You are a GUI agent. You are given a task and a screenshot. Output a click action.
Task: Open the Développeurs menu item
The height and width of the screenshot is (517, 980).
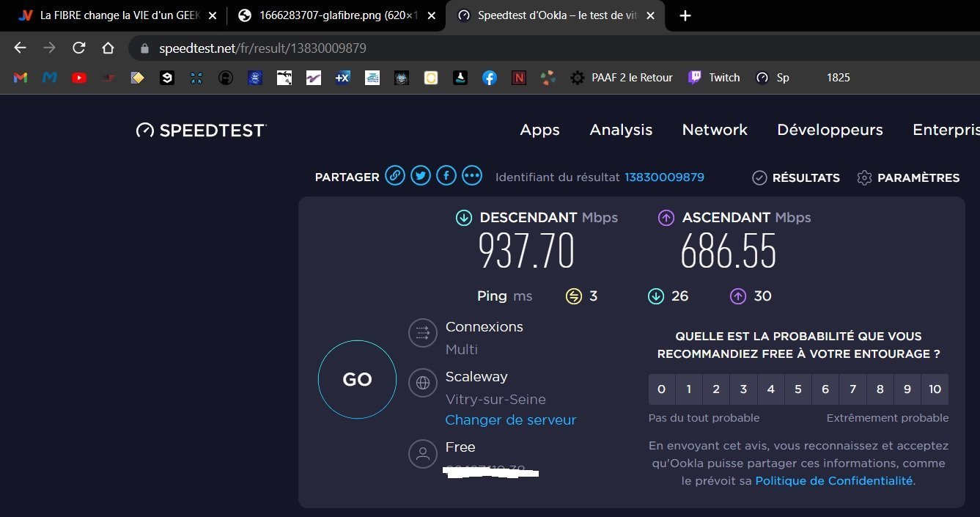point(830,130)
